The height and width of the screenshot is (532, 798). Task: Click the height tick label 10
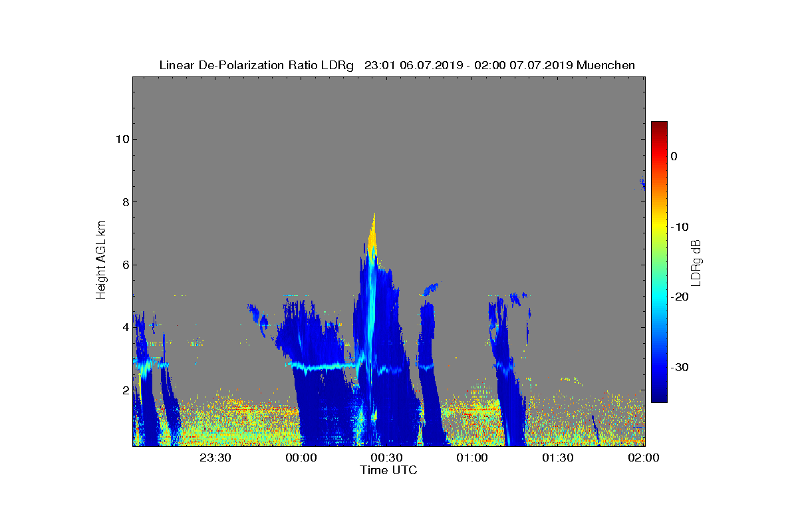121,139
